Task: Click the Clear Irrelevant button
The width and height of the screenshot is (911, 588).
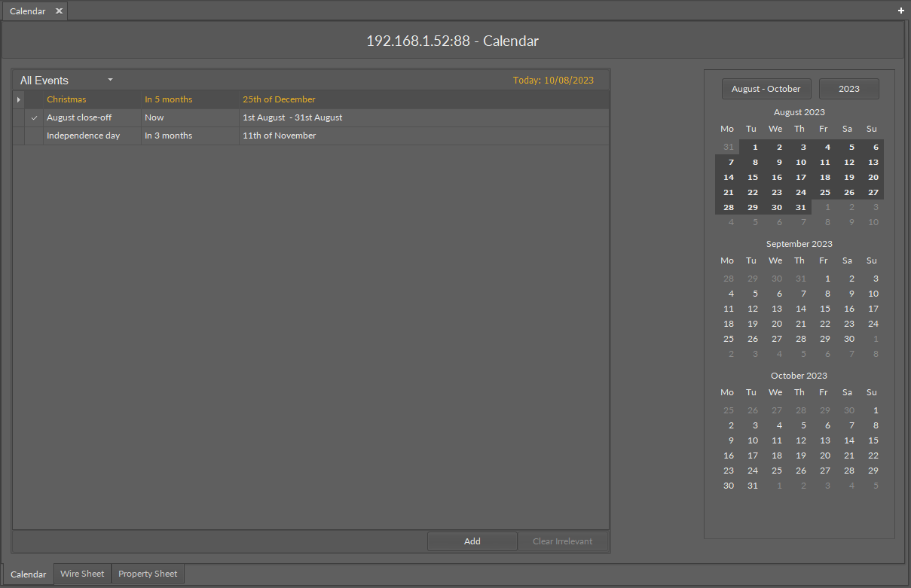Action: (563, 541)
